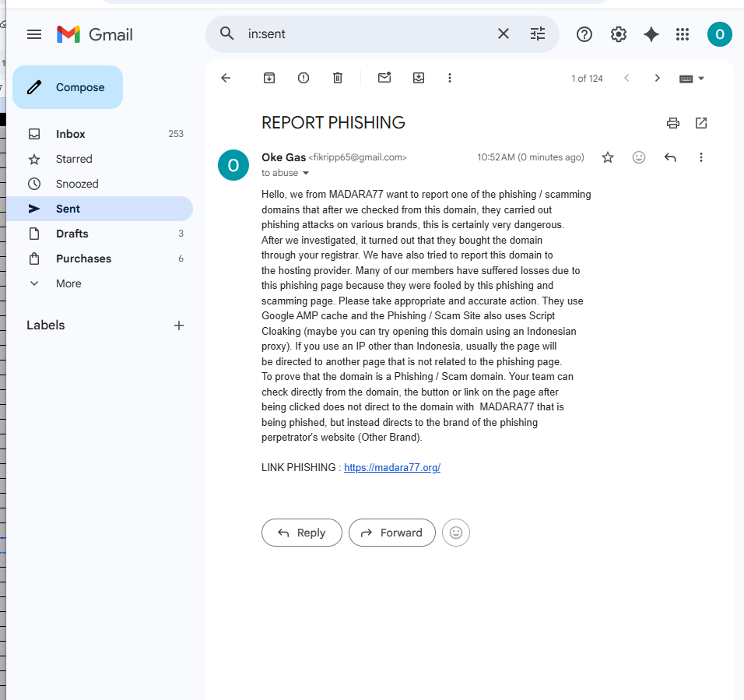The image size is (744, 700).
Task: Star the REPORT PHISHING message
Action: click(608, 157)
